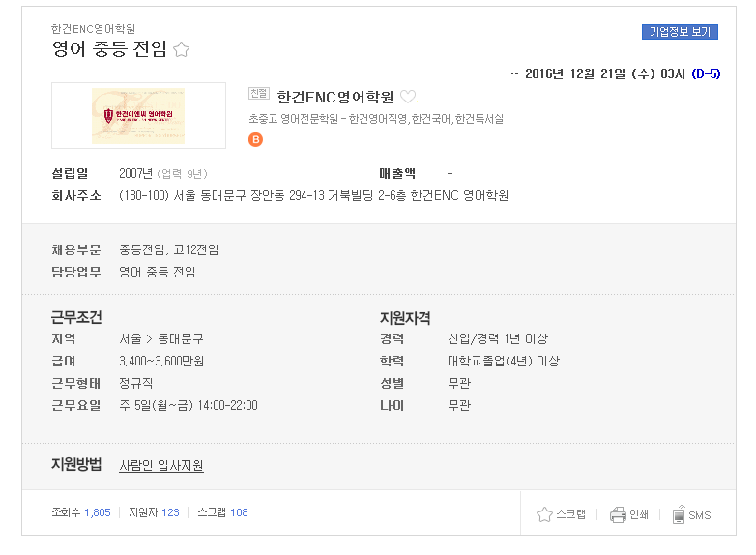Click the 지원자격 section heading
The height and width of the screenshot is (555, 756).
click(x=405, y=318)
